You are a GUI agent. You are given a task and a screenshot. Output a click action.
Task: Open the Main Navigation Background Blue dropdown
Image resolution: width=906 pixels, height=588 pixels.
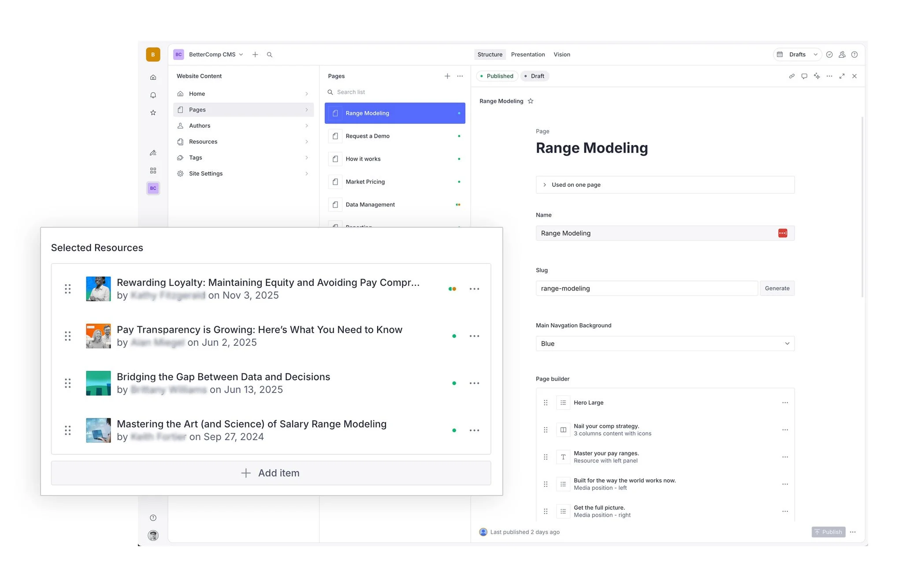point(665,344)
